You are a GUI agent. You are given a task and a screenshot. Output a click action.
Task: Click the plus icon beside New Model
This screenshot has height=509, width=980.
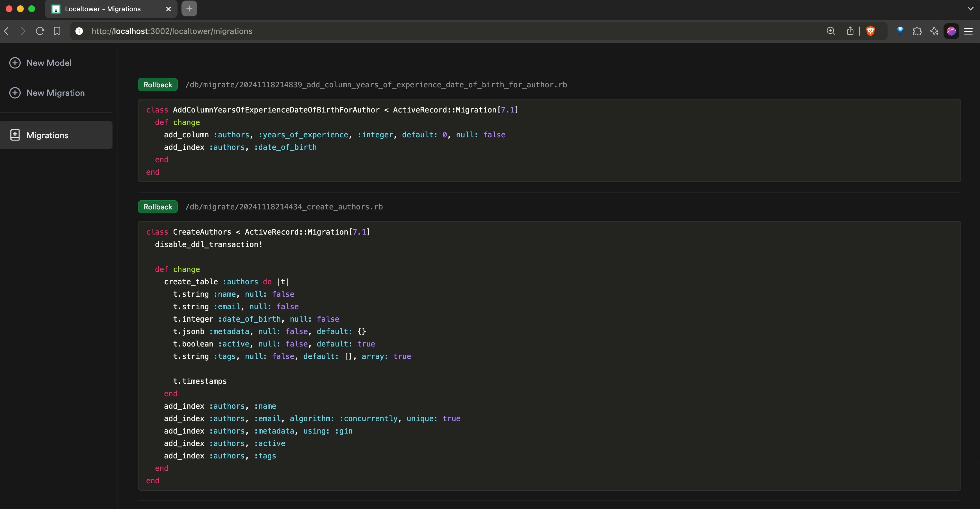pos(15,63)
